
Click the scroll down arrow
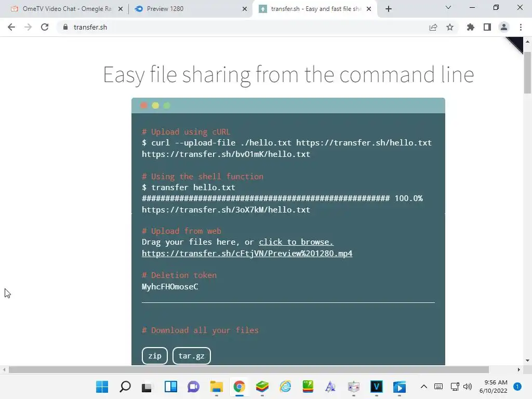click(x=527, y=361)
